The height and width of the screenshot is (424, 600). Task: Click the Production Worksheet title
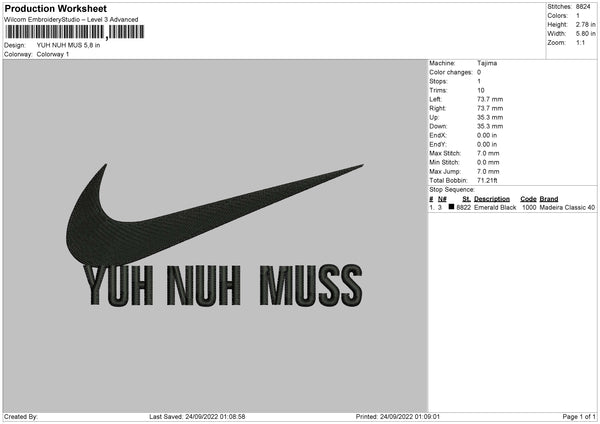point(55,8)
